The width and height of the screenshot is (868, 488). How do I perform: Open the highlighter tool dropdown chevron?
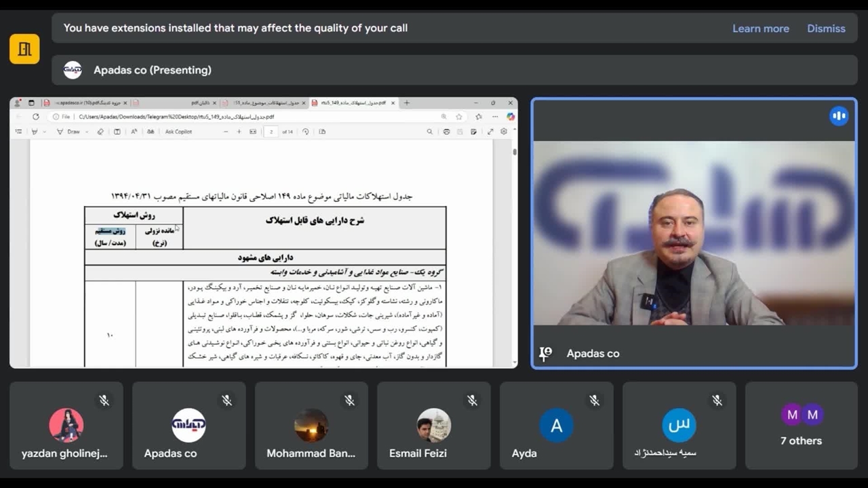coord(42,132)
